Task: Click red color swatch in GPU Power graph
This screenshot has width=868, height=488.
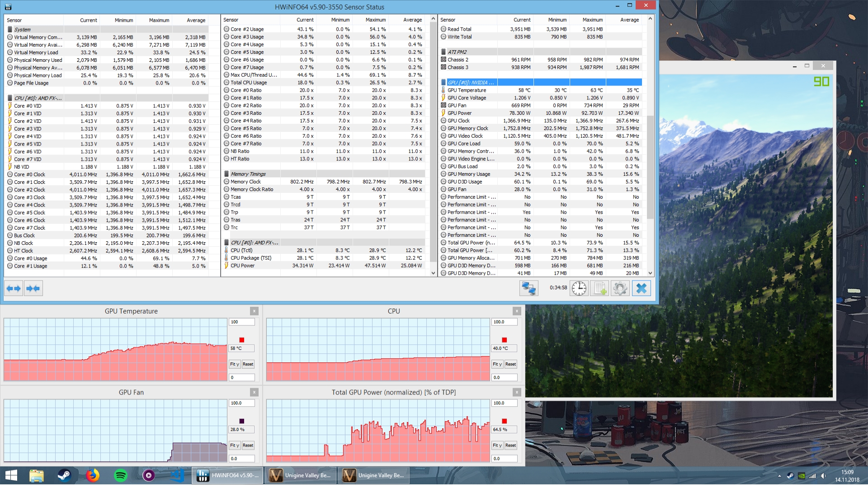Action: tap(504, 421)
